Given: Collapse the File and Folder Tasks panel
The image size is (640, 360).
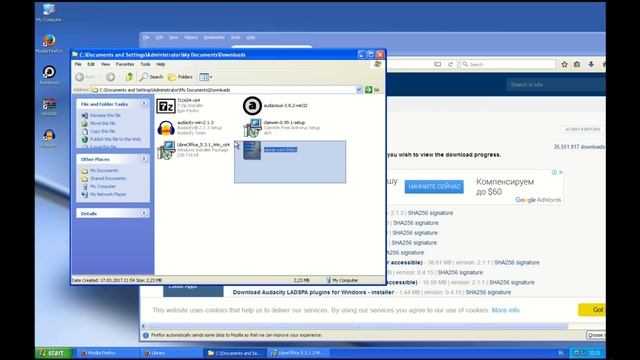Looking at the screenshot, I should [144, 104].
